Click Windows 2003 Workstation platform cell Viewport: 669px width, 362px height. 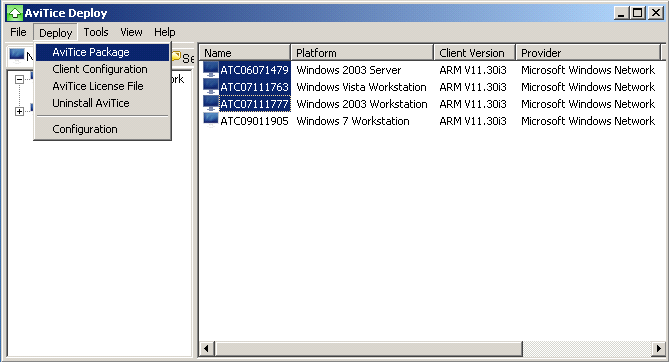click(x=362, y=104)
